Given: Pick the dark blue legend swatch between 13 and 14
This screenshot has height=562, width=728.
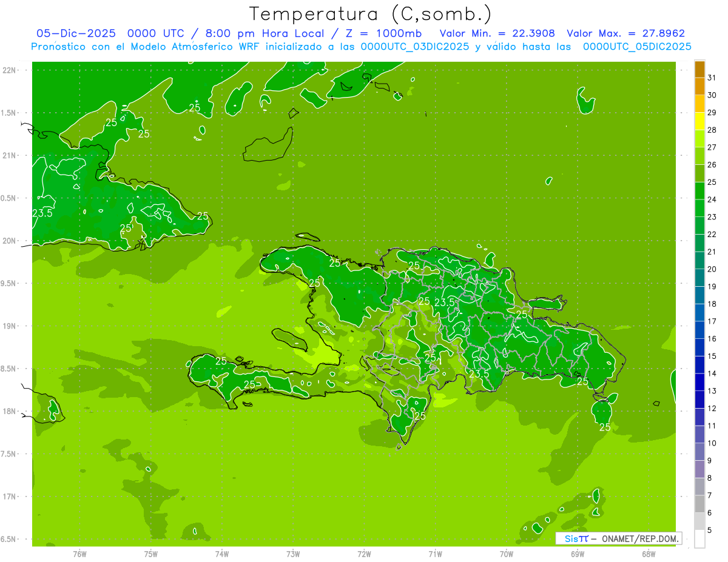Looking at the screenshot, I should tap(699, 383).
